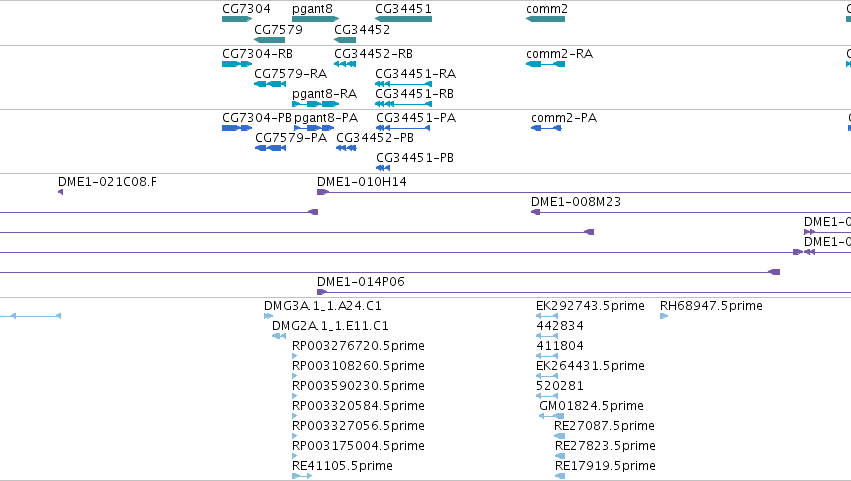Click the CG7579-RA transcript label

click(x=290, y=74)
